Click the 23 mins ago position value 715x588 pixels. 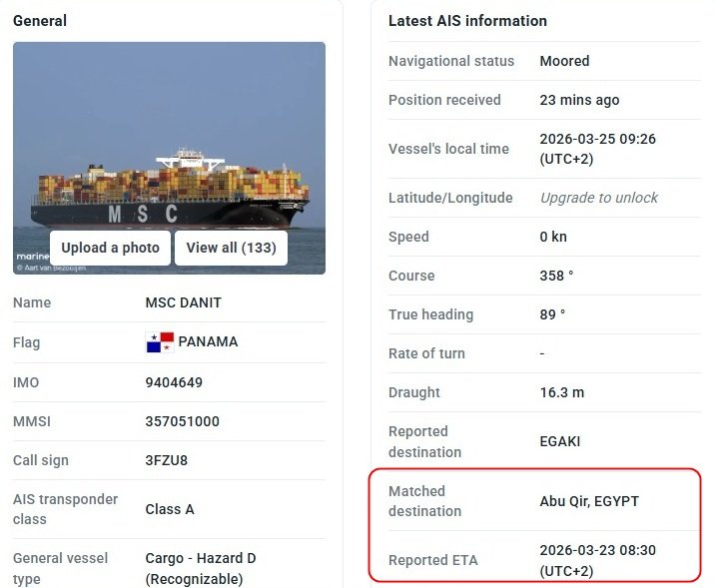click(x=579, y=100)
